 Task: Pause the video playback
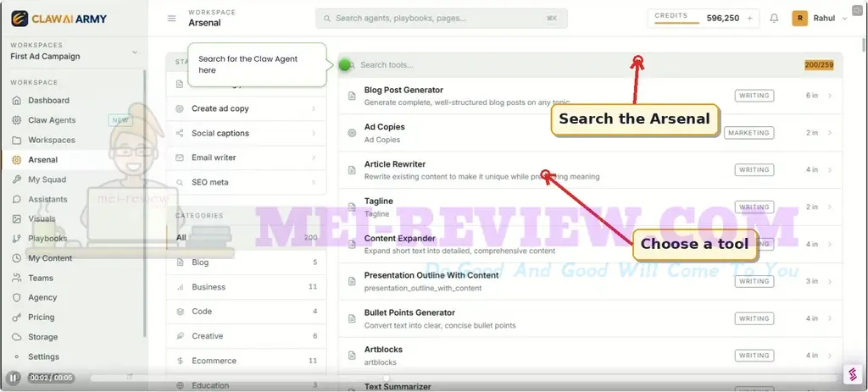tap(14, 378)
